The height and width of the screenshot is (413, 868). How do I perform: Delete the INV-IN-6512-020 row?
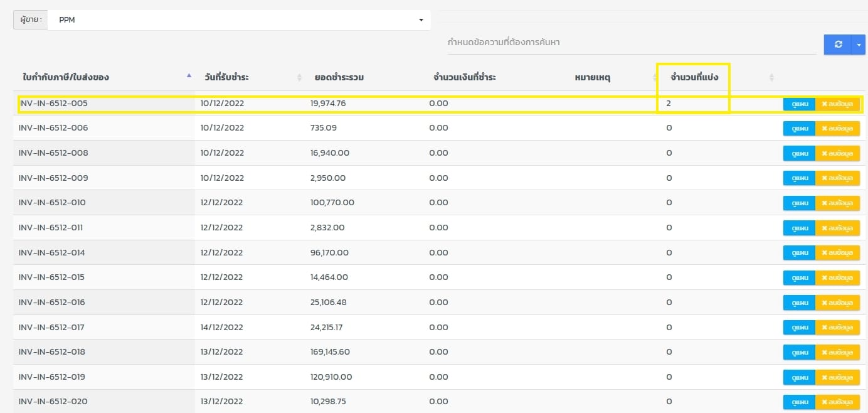pos(837,402)
